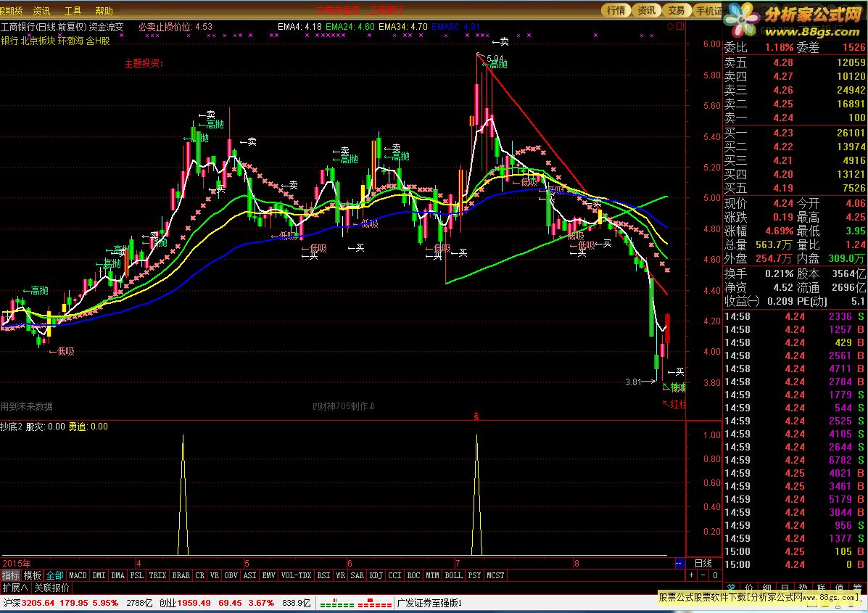
Task: Open the 资讯 menu in menu bar
Action: (41, 11)
